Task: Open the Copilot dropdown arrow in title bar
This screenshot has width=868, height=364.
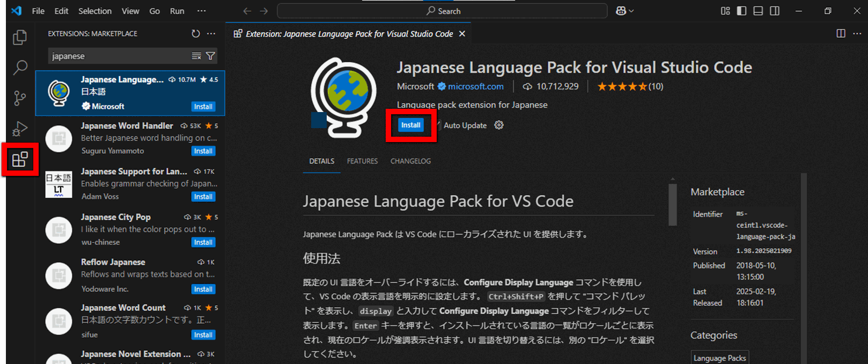Action: [631, 11]
